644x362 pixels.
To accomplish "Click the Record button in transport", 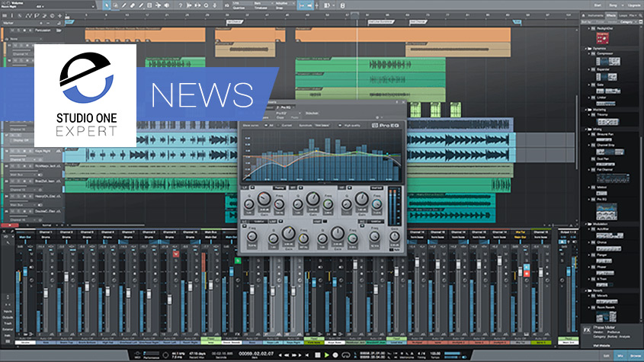I will [x=335, y=354].
